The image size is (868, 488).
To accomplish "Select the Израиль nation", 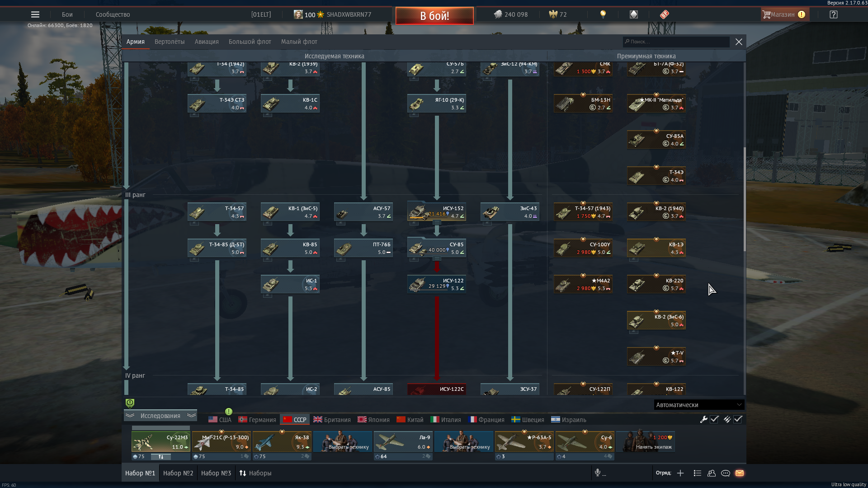I will tap(569, 420).
